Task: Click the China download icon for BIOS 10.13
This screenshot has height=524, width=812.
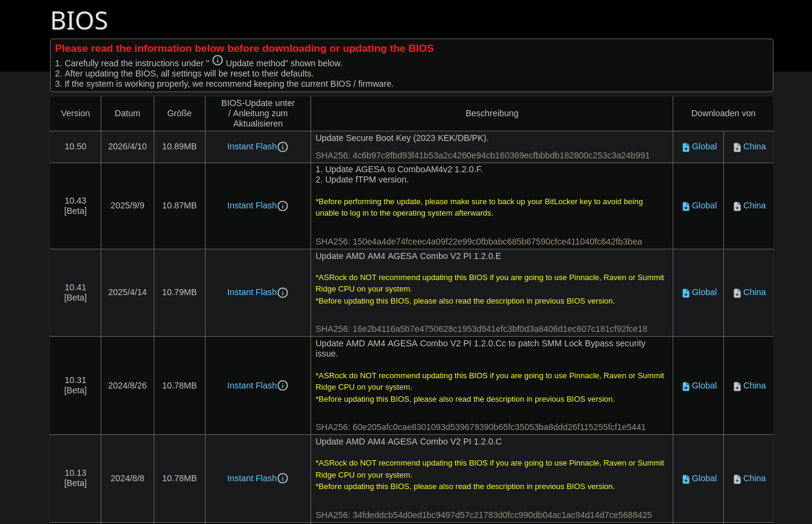Action: coord(737,479)
